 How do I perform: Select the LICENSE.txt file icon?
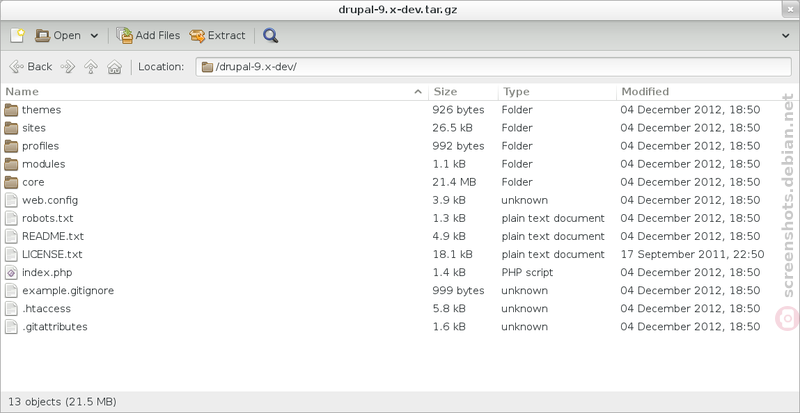tap(11, 254)
